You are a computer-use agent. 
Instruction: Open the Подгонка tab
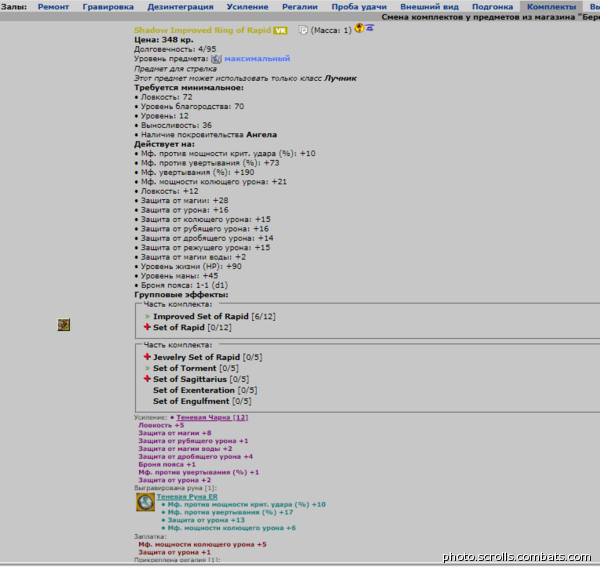(492, 7)
